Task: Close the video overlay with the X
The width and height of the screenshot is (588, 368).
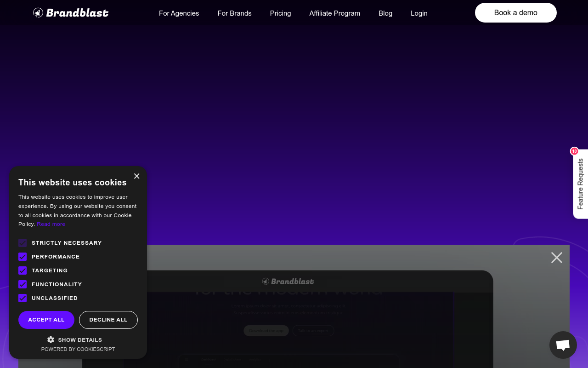Action: (557, 258)
